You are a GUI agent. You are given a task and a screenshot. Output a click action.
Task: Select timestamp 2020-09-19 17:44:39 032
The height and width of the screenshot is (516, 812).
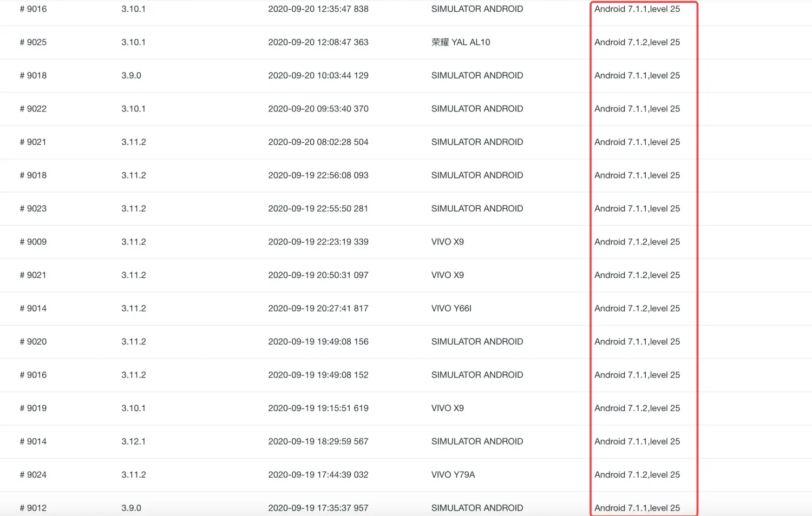click(x=318, y=474)
